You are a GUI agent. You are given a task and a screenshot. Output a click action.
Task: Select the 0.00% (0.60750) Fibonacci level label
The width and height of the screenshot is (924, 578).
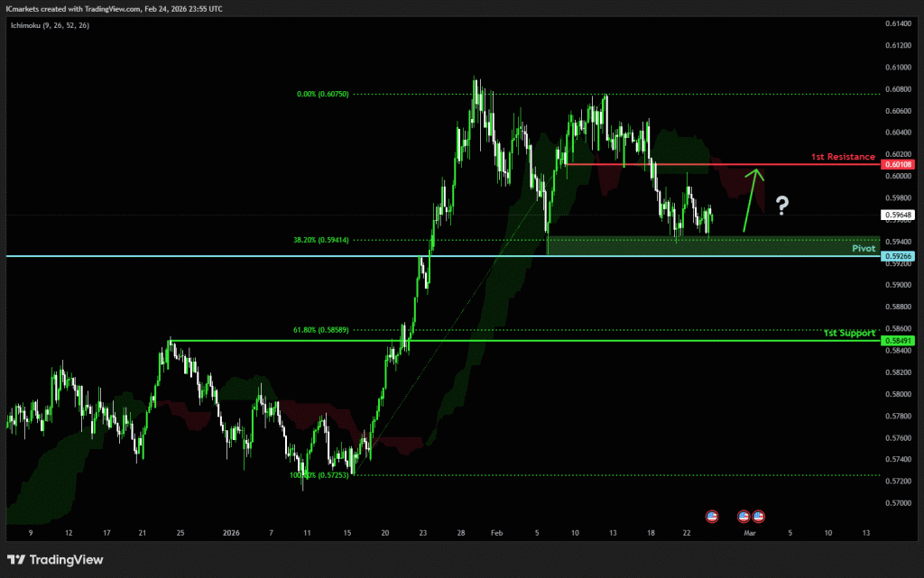322,94
